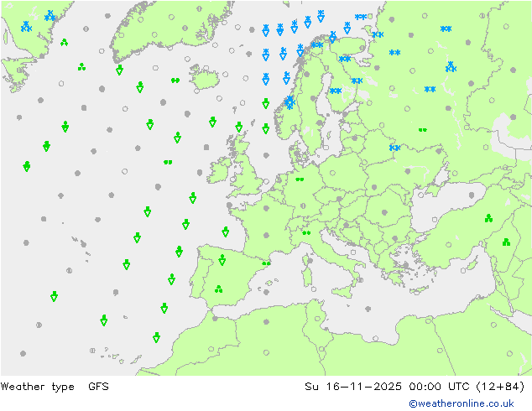Click the green shower symbol over eastern Turkey
The width and height of the screenshot is (532, 411).
pos(488,218)
